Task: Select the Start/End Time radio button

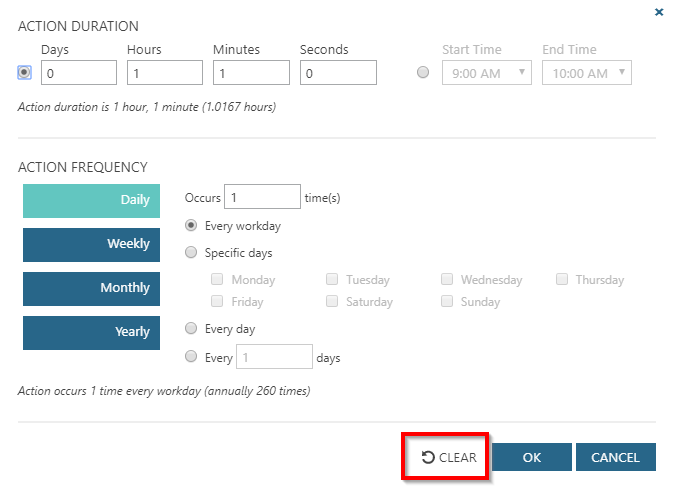Action: coord(423,72)
